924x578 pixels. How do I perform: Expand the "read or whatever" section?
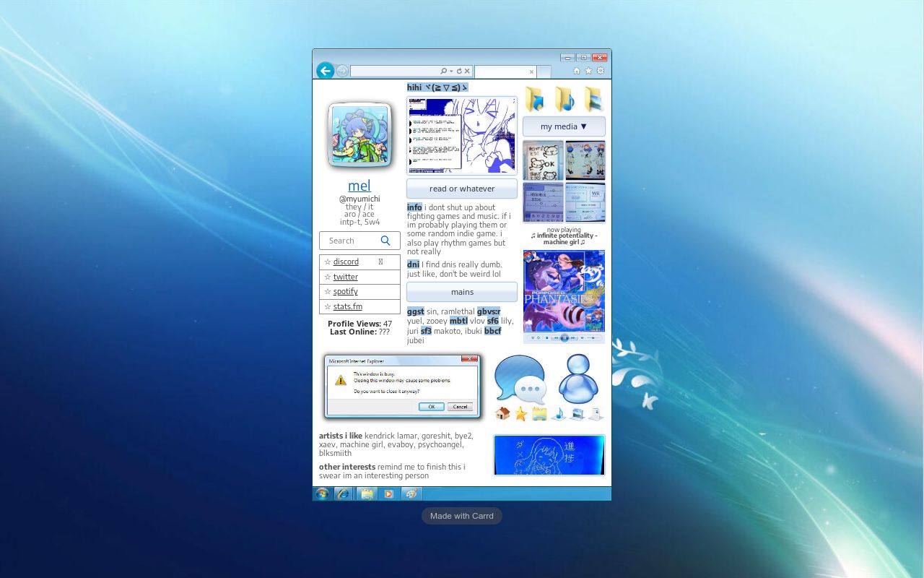[462, 189]
